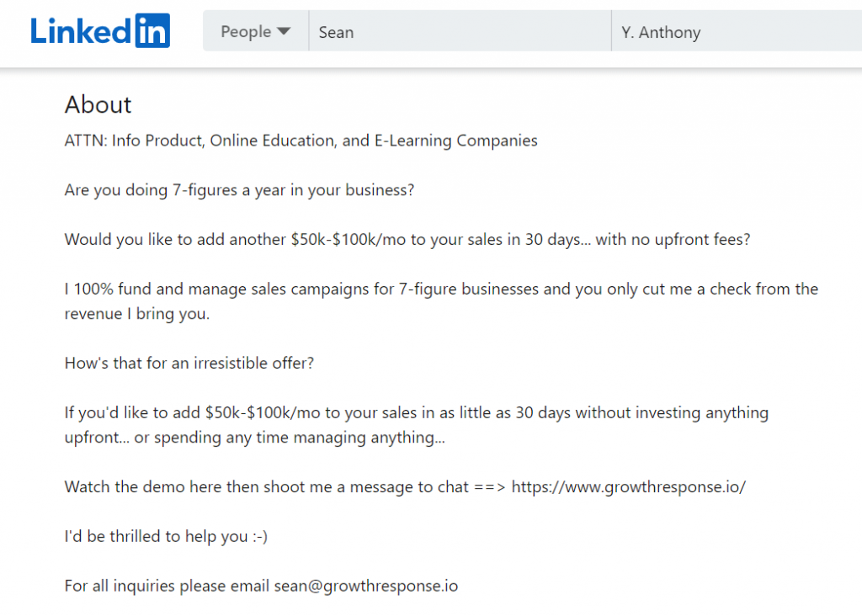This screenshot has width=862, height=616.
Task: Click the last name field showing Y. Anthony
Action: click(x=737, y=33)
